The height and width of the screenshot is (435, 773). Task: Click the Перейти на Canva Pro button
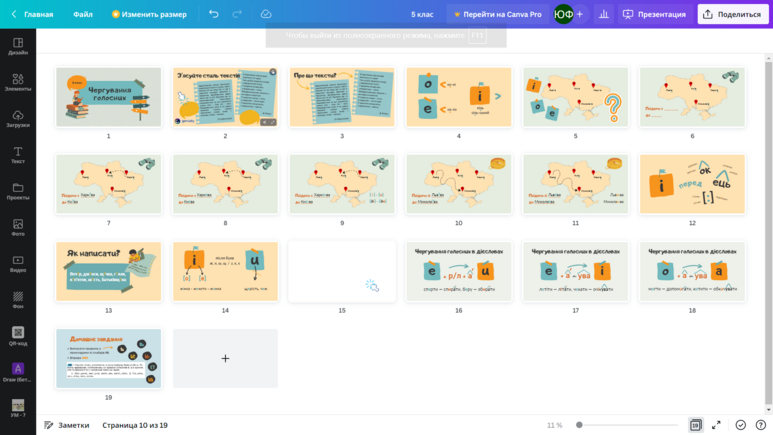tap(497, 14)
